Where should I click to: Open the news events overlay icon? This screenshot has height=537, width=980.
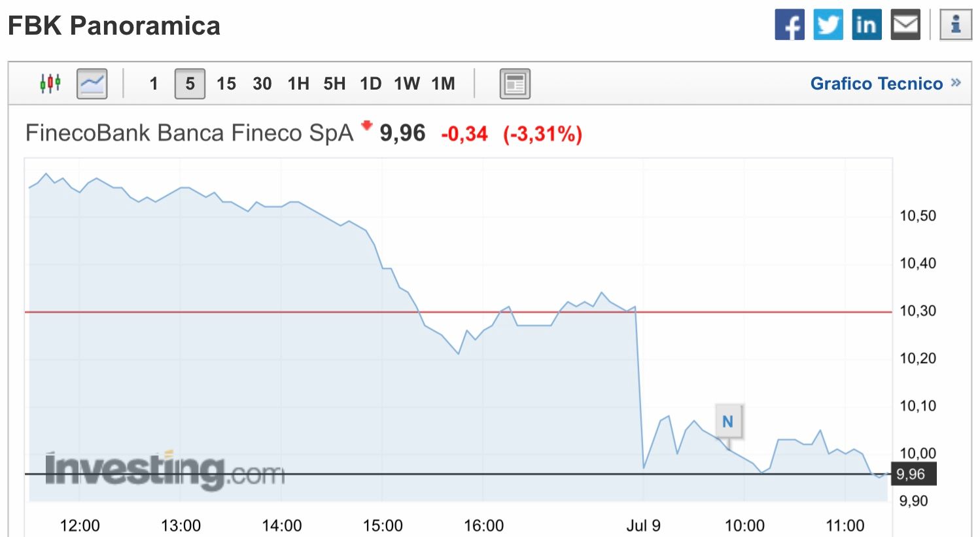tap(514, 83)
